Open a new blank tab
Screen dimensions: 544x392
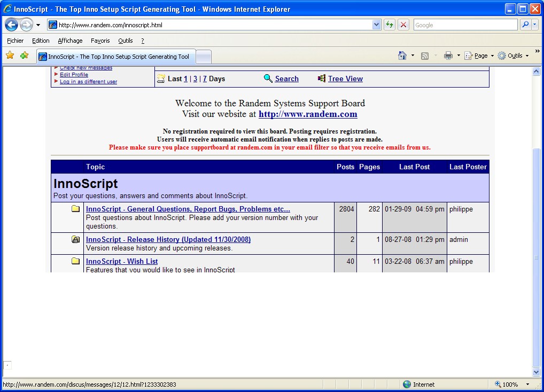204,57
